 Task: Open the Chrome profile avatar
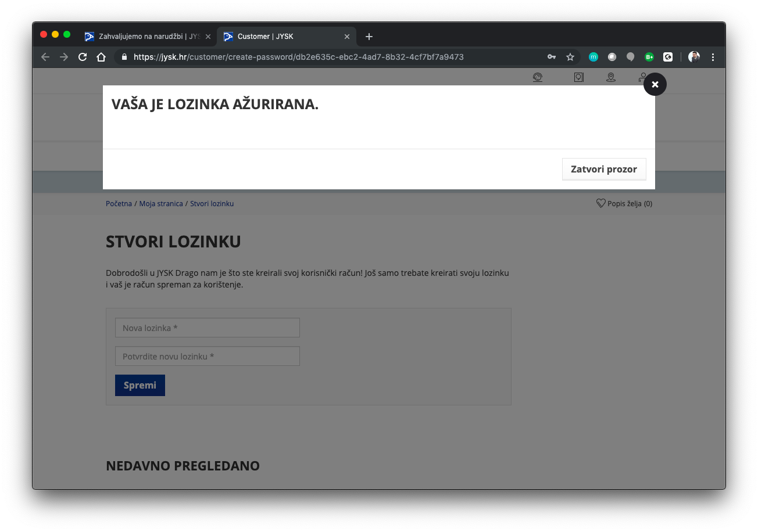point(694,57)
